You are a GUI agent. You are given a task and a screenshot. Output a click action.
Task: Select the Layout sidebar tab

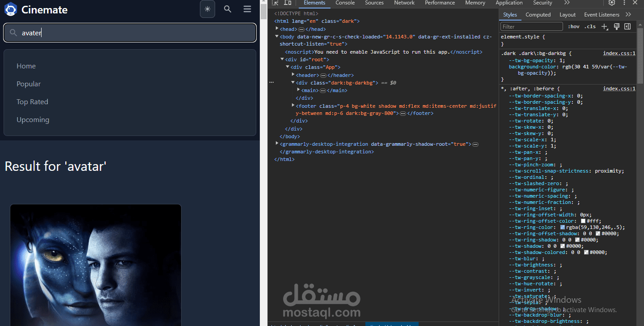568,15
